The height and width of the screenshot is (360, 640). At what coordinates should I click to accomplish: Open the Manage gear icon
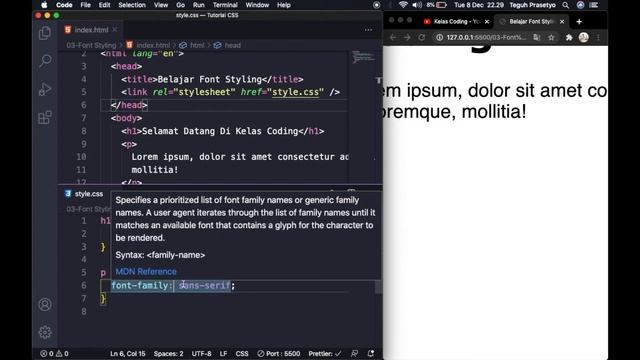coord(45,332)
